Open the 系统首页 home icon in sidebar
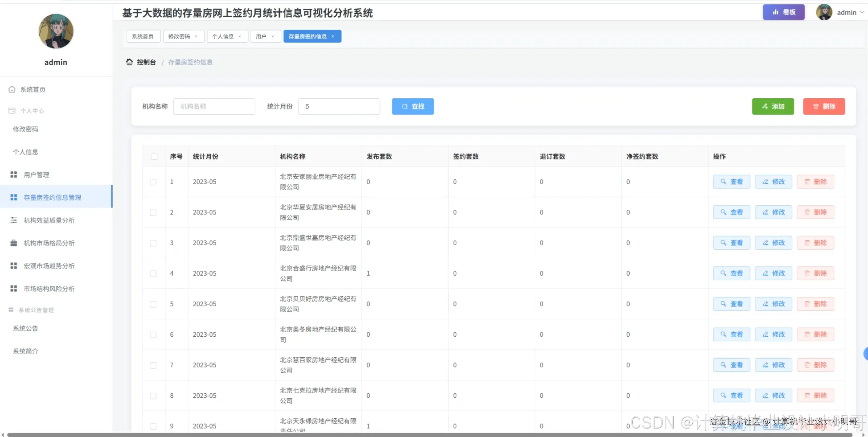The image size is (868, 437). point(12,89)
